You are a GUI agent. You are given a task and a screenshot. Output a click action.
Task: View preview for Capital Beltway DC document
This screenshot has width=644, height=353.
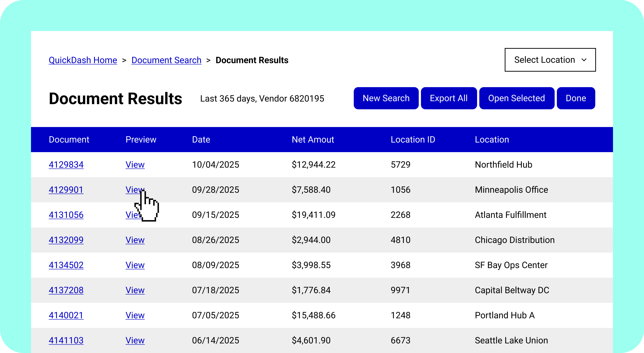point(135,290)
